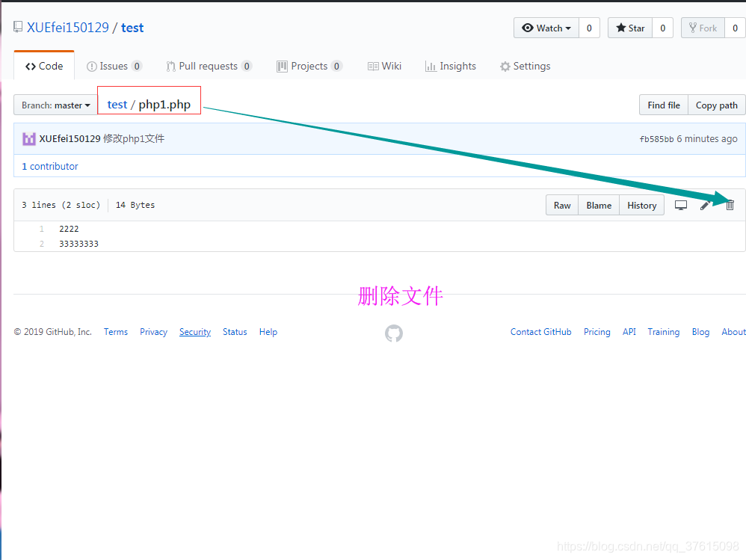Image resolution: width=746 pixels, height=560 pixels.
Task: Open file in GitHub Desktop via monitor icon
Action: click(x=681, y=205)
